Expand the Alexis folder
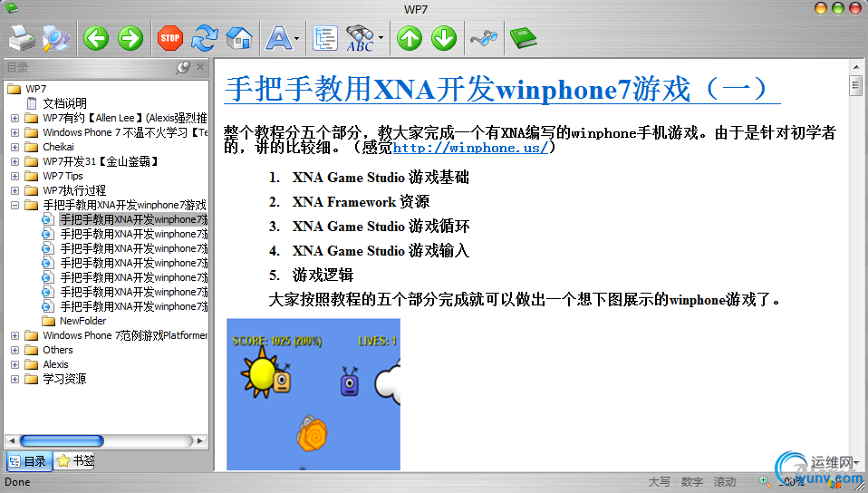 click(14, 364)
